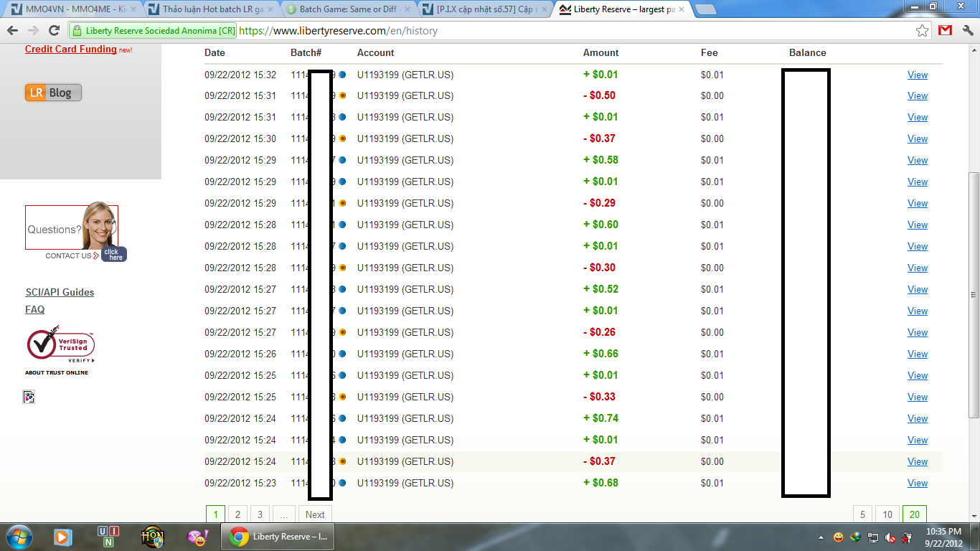Open View link for the +$0.60 transaction
The image size is (980, 551).
point(918,225)
